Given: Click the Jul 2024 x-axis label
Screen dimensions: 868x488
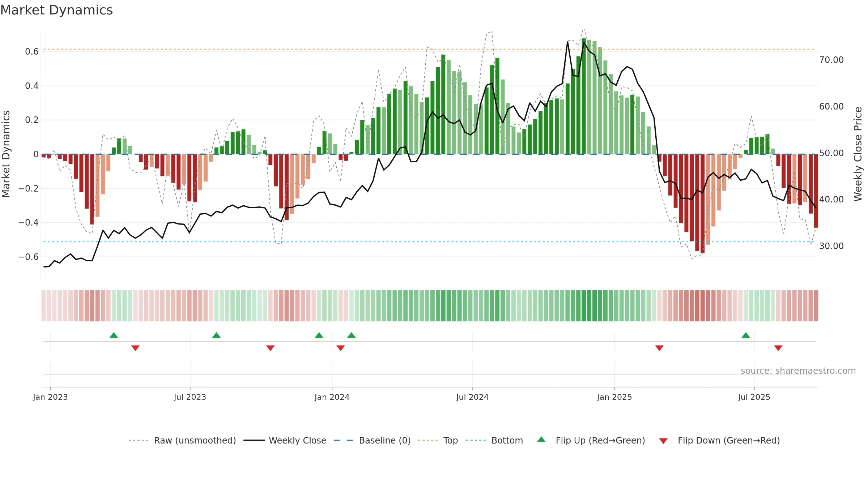Looking at the screenshot, I should (472, 397).
